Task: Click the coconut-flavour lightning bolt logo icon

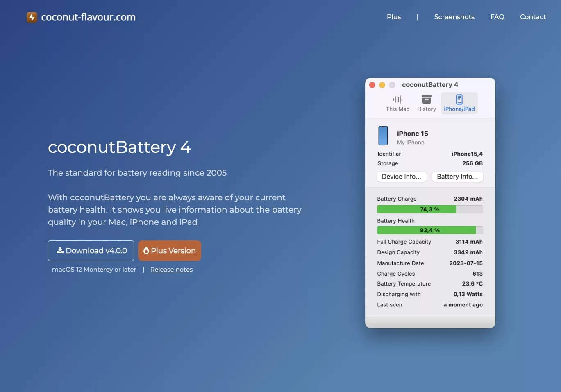Action: 32,17
